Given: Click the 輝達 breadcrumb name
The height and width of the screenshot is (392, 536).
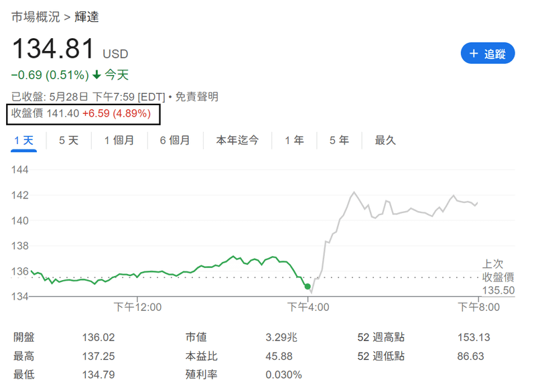Looking at the screenshot, I should click(x=88, y=17).
